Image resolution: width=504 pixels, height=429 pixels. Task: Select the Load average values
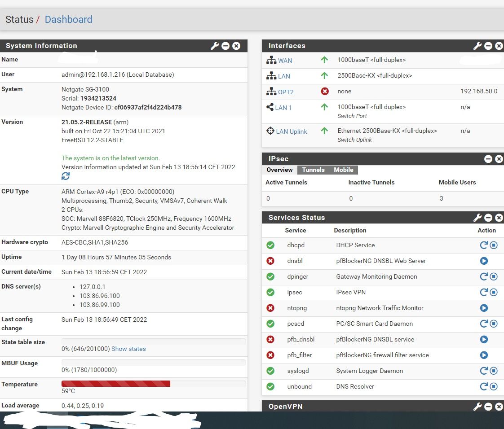[x=83, y=406]
